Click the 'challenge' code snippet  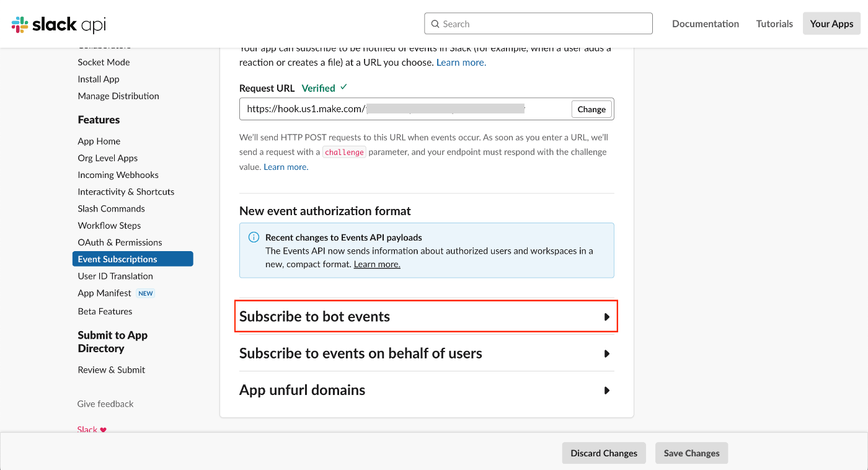(344, 152)
